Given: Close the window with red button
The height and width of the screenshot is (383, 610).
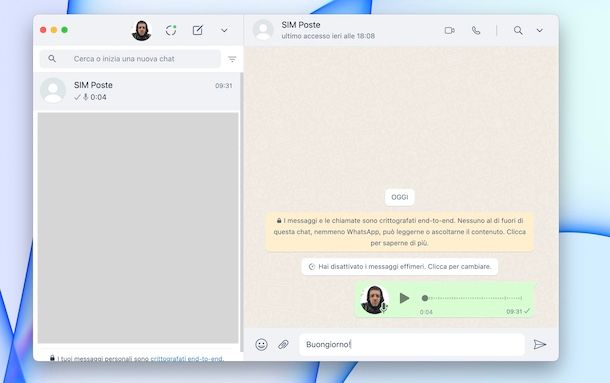Looking at the screenshot, I should coord(43,30).
